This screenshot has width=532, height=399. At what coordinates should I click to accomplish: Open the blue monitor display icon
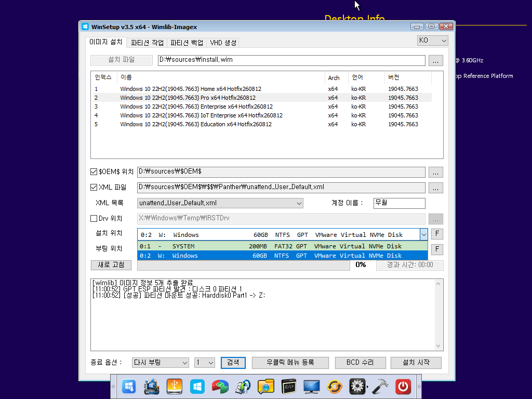312,387
